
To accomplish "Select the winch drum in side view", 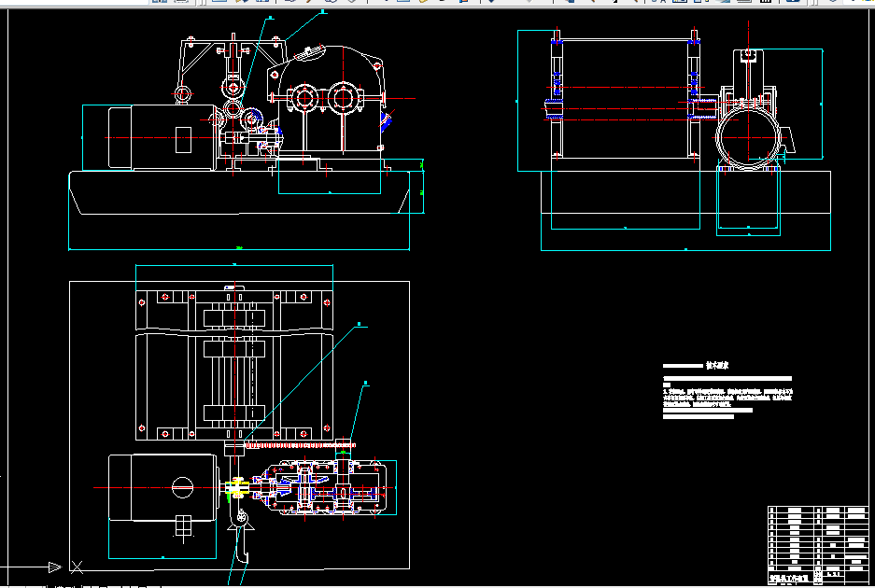I will pos(625,98).
